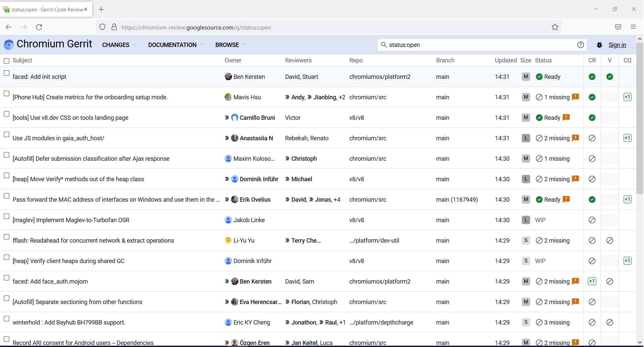This screenshot has height=347, width=644.
Task: Click the CR +1 label on faced: Add face_auth.mojom row
Action: pyautogui.click(x=592, y=281)
